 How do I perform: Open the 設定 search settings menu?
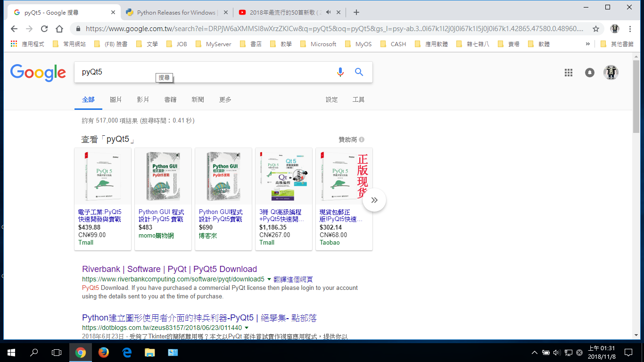click(332, 99)
